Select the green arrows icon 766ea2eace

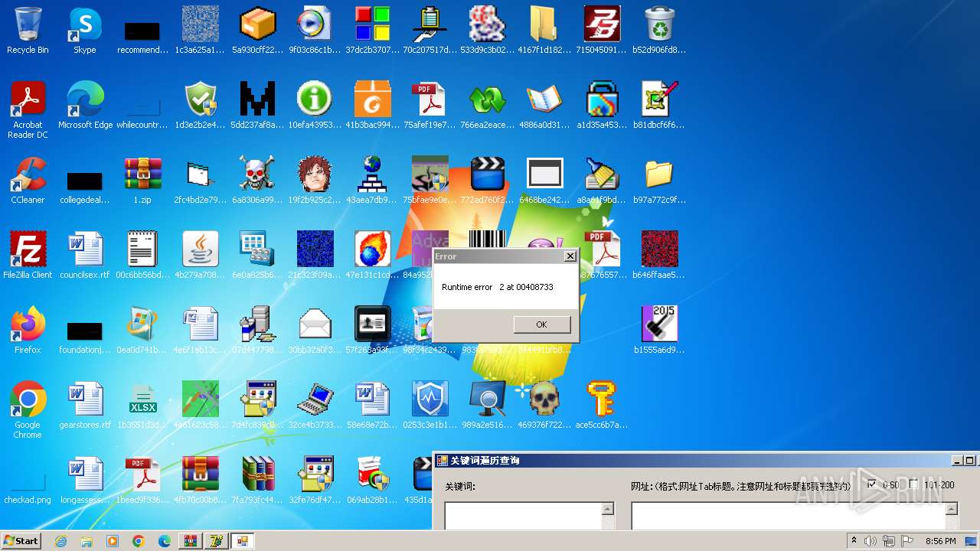tap(487, 106)
